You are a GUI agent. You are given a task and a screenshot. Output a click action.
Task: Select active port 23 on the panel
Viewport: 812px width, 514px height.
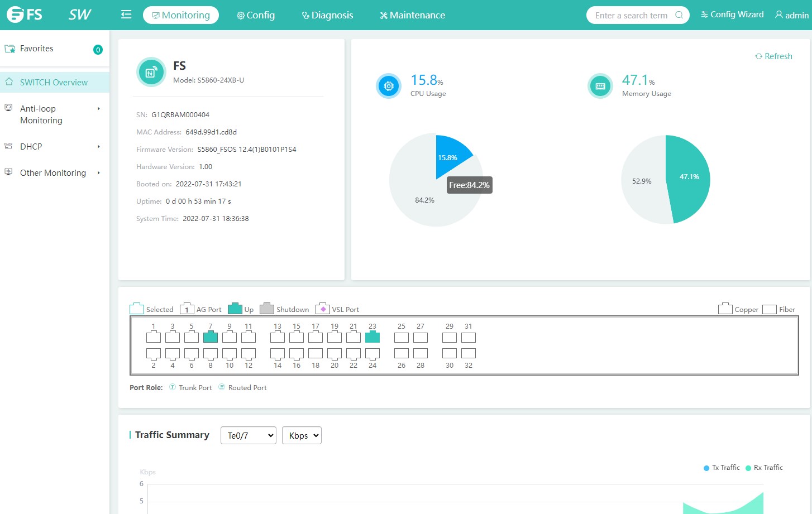372,337
